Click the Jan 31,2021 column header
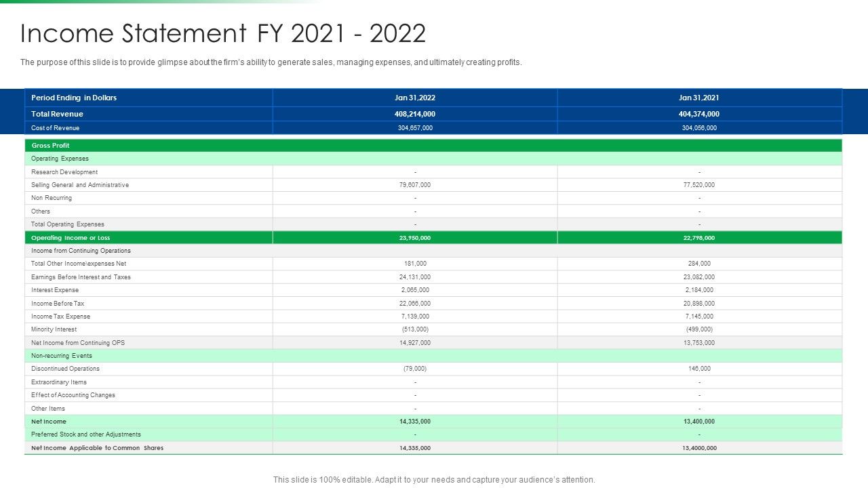Screen dimensions: 868x488 (x=699, y=98)
